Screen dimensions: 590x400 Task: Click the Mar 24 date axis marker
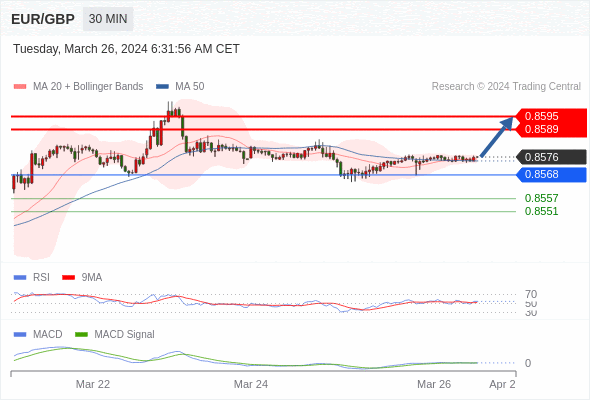pos(251,384)
